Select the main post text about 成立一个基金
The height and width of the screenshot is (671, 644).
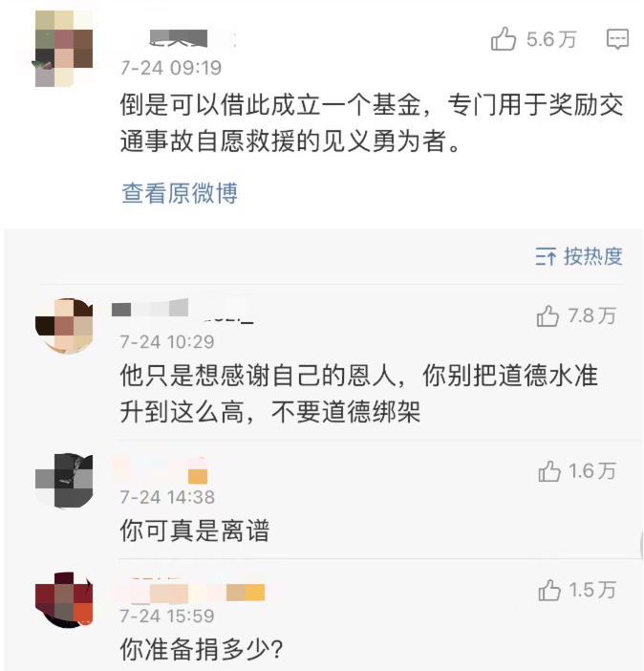371,124
